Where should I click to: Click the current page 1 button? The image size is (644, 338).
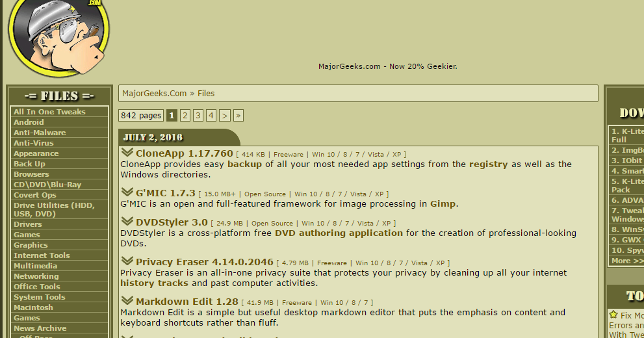pos(172,116)
